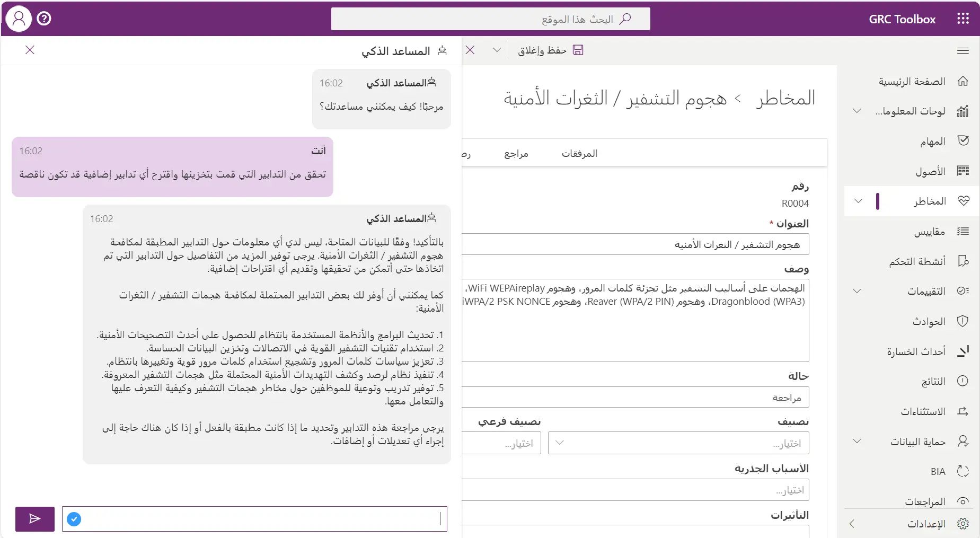The width and height of the screenshot is (980, 538).
Task: Switch to المرفقات attachments tab
Action: (579, 154)
